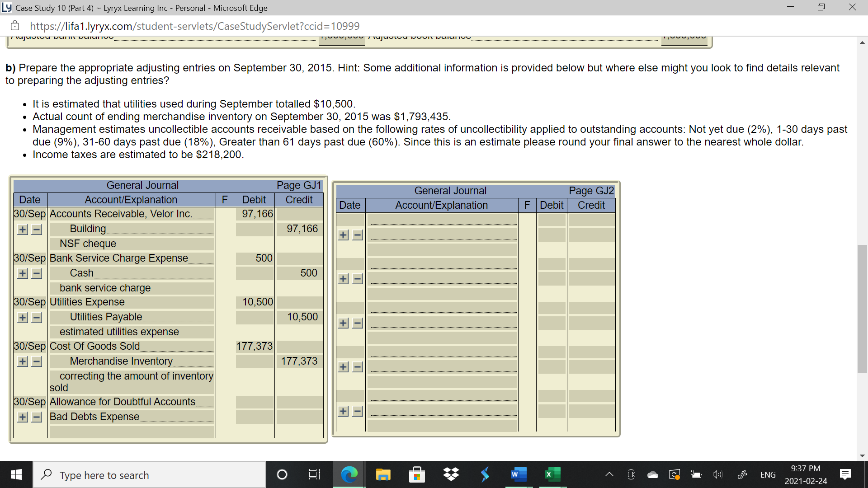Add a row to the first entry on page GJ2

pos(344,235)
